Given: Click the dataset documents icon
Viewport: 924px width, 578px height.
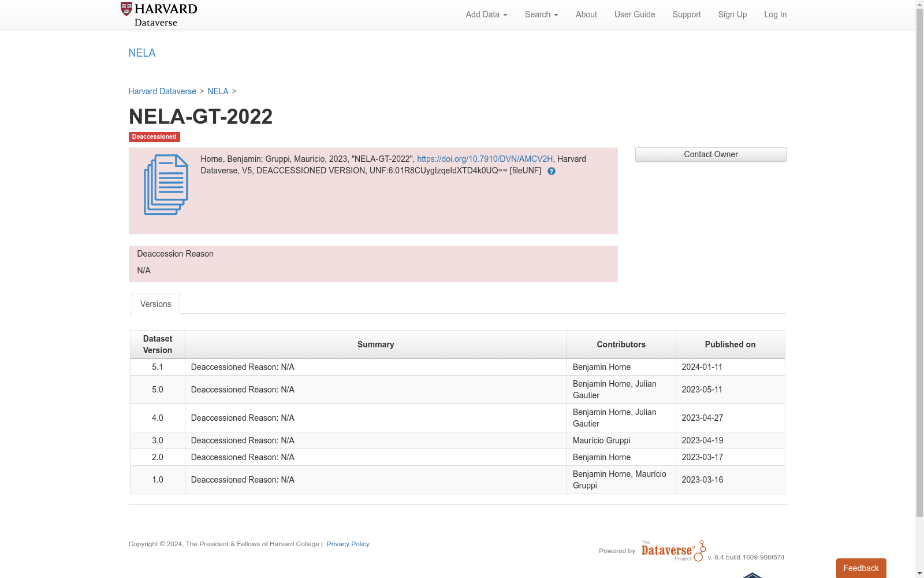Looking at the screenshot, I should [166, 185].
